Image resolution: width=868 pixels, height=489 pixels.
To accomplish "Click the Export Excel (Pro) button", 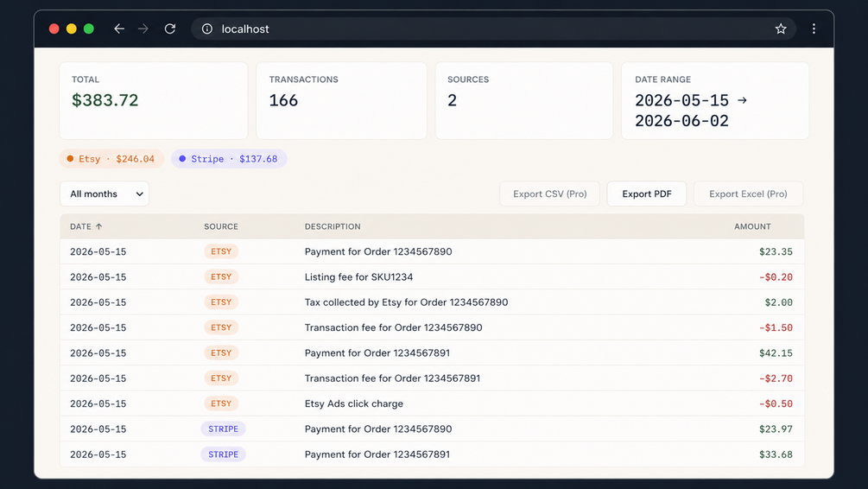I will (748, 194).
